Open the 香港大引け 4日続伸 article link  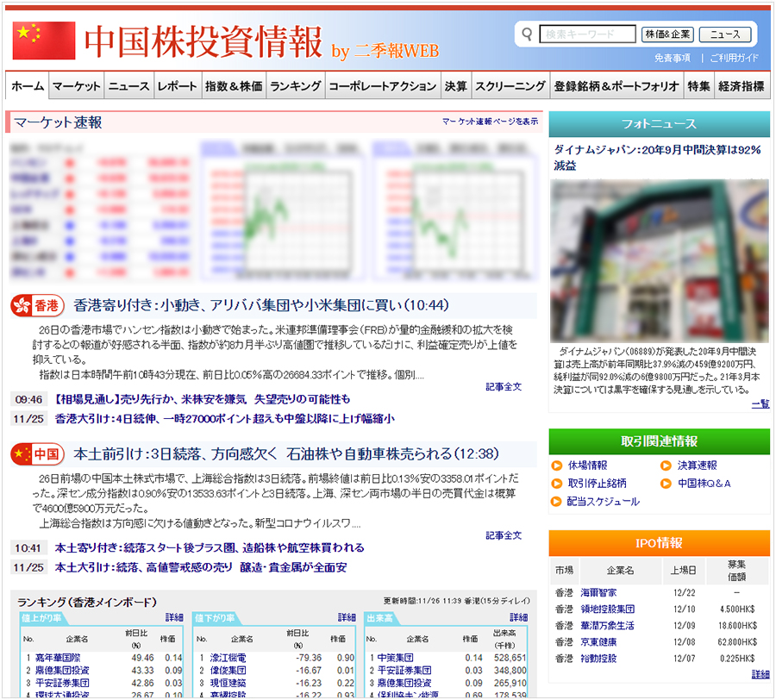pyautogui.click(x=225, y=419)
